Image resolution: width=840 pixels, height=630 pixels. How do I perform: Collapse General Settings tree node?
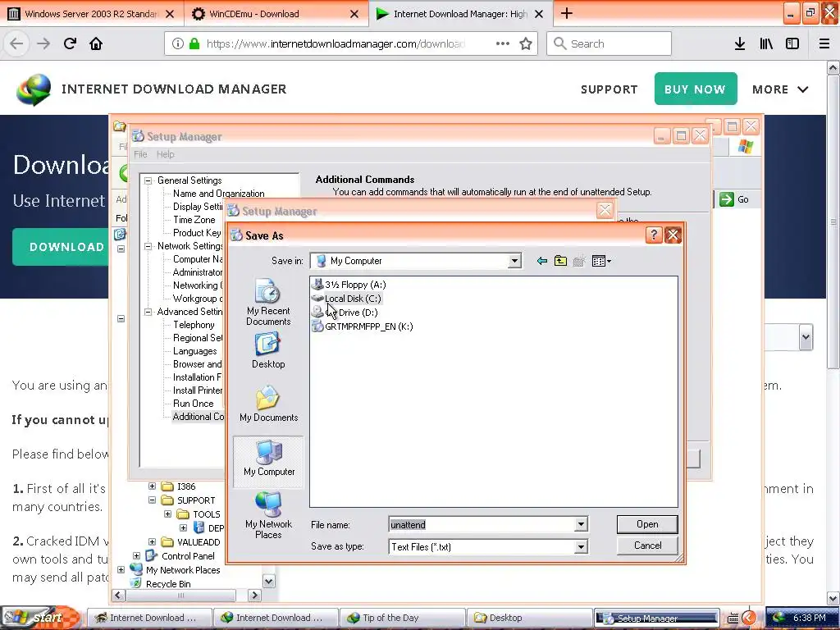point(148,180)
